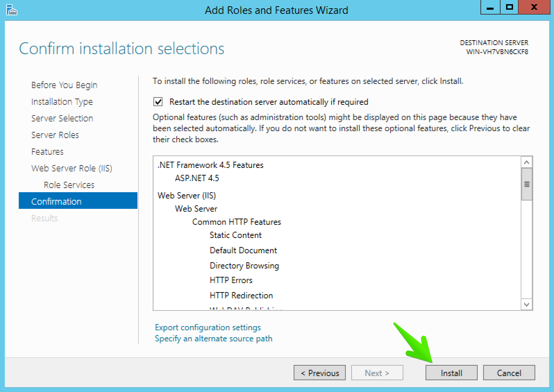Image resolution: width=554 pixels, height=392 pixels.
Task: Close the wizard with the X button
Action: coord(534,7)
